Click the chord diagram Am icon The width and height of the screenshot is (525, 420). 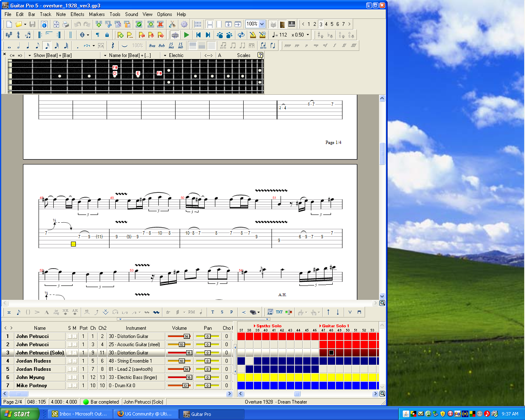(x=270, y=312)
